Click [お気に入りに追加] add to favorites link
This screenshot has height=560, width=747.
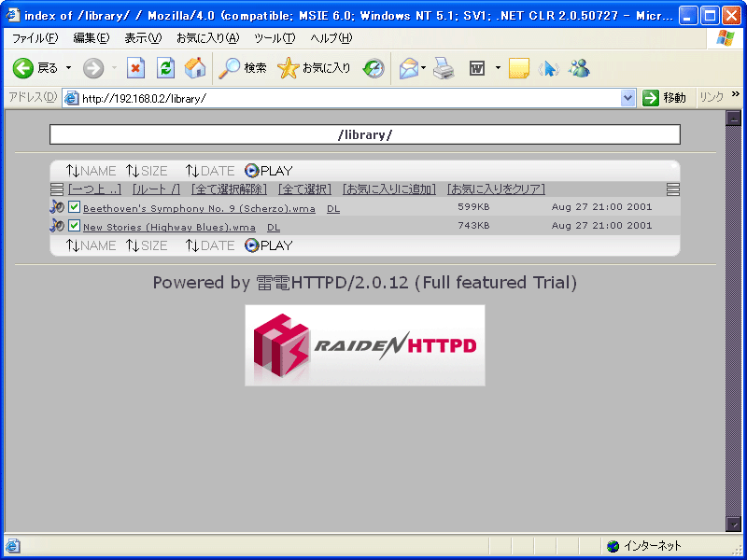tap(388, 189)
